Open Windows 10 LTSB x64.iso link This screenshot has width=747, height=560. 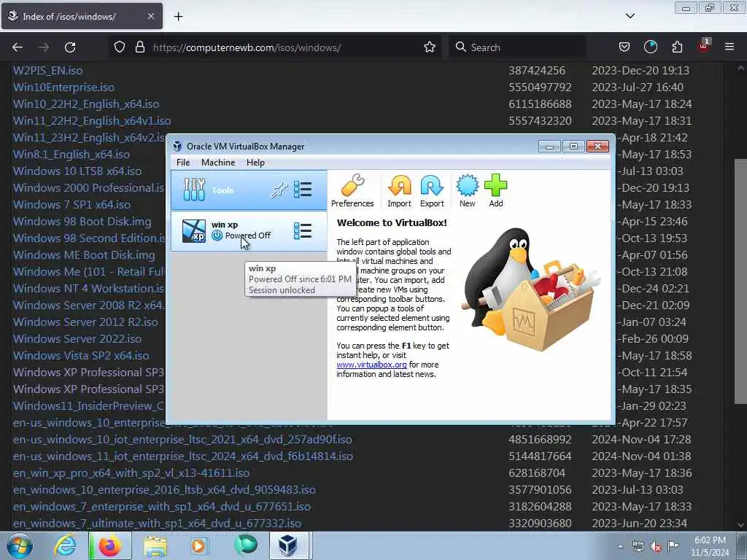(x=77, y=171)
